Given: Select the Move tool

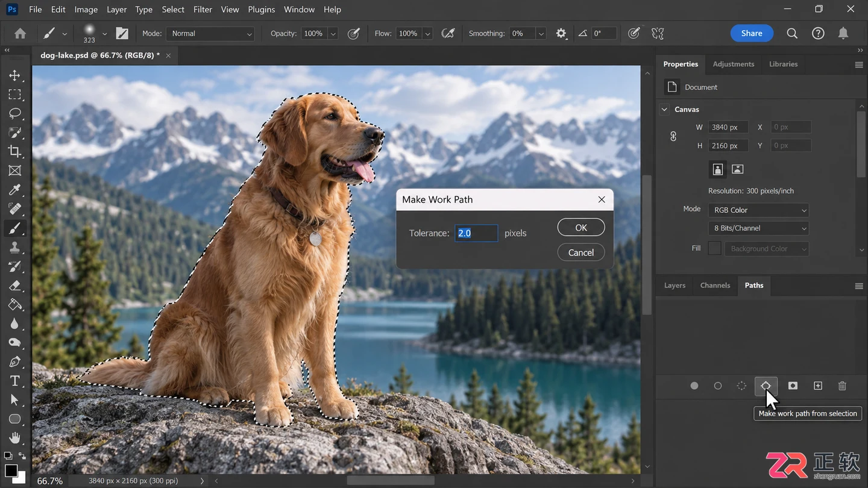Looking at the screenshot, I should (14, 75).
